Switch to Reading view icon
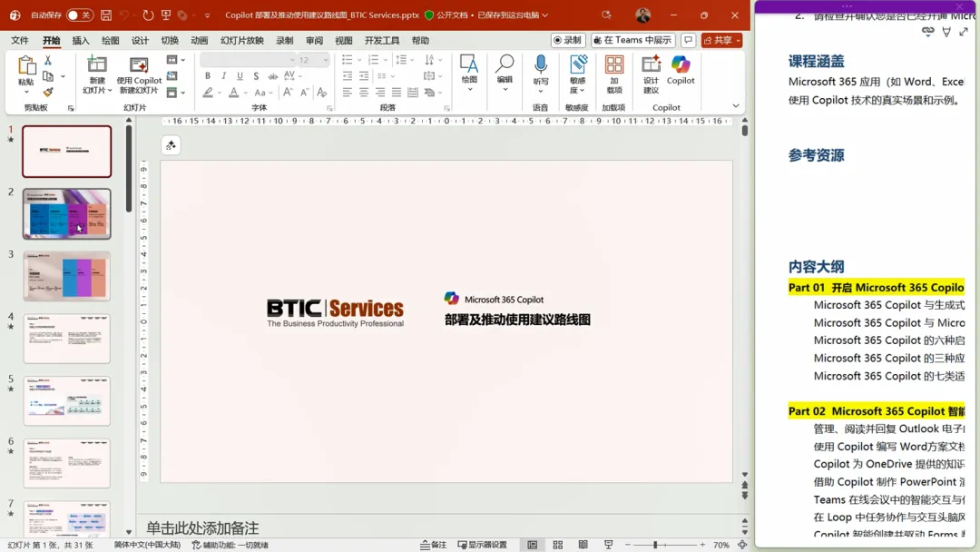The image size is (980, 552). click(x=583, y=545)
